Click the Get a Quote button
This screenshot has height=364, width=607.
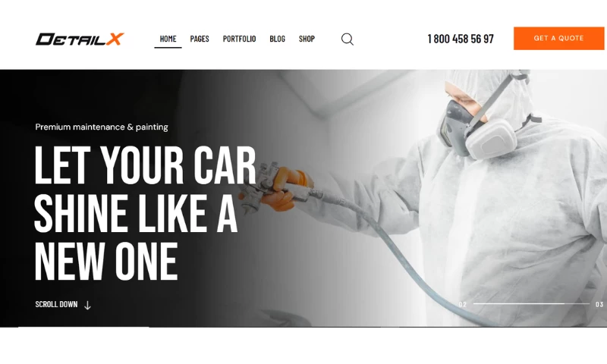coord(558,38)
